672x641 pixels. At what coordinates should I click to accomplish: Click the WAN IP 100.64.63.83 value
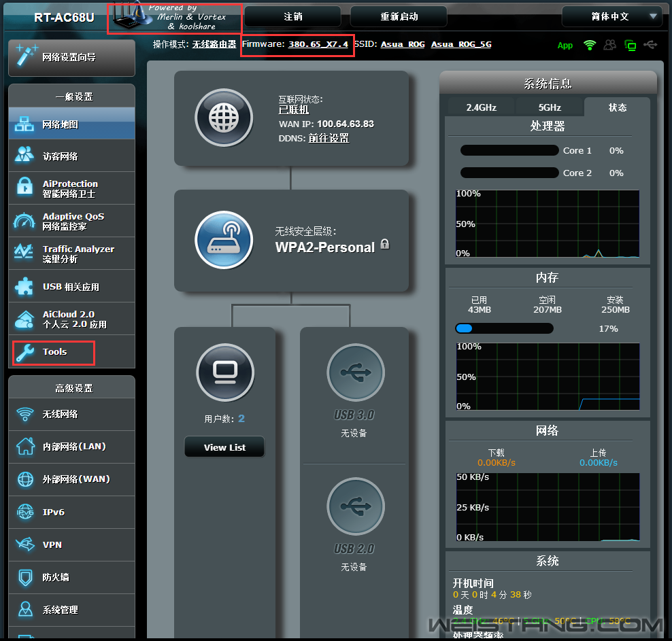pyautogui.click(x=346, y=124)
